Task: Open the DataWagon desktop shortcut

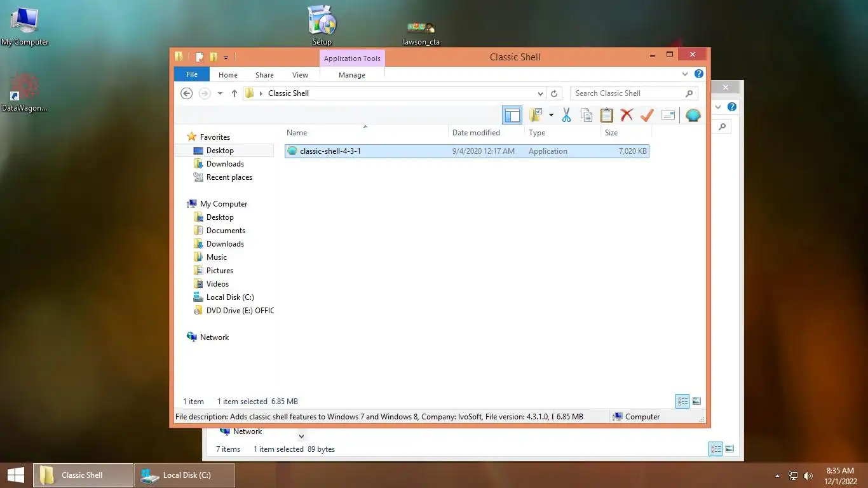Action: (x=24, y=92)
